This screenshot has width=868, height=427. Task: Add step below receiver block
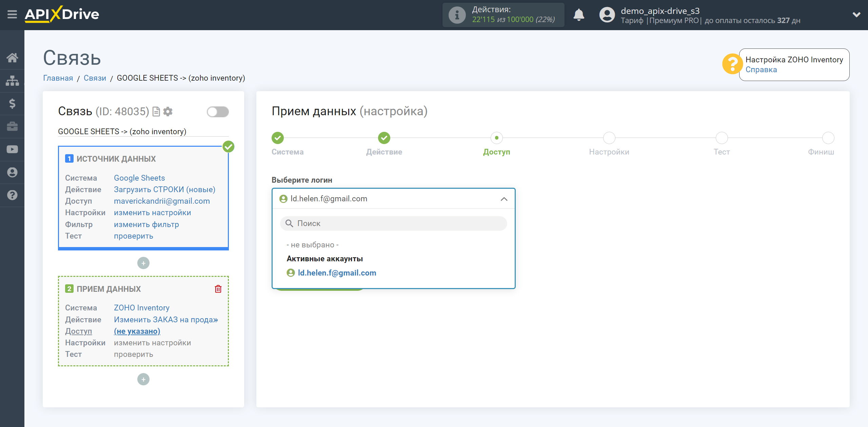pos(143,379)
